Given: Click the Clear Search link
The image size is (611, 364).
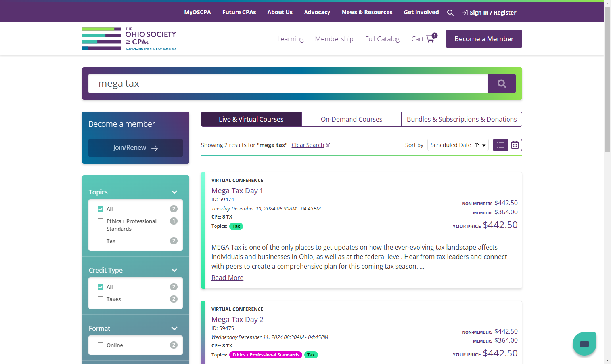Looking at the screenshot, I should pos(308,145).
